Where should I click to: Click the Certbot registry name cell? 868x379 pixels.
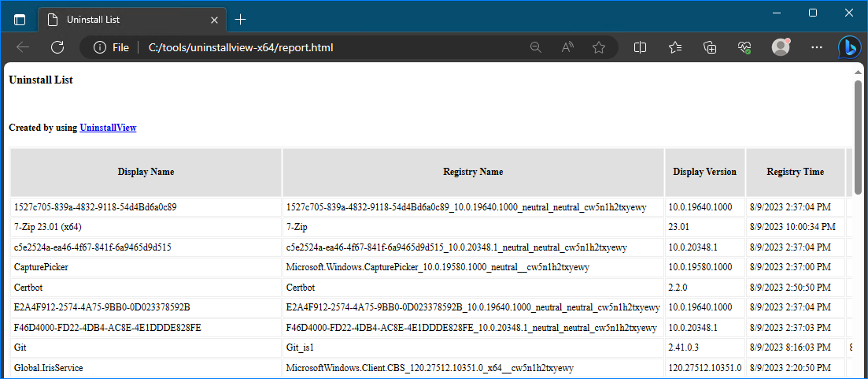coord(473,288)
